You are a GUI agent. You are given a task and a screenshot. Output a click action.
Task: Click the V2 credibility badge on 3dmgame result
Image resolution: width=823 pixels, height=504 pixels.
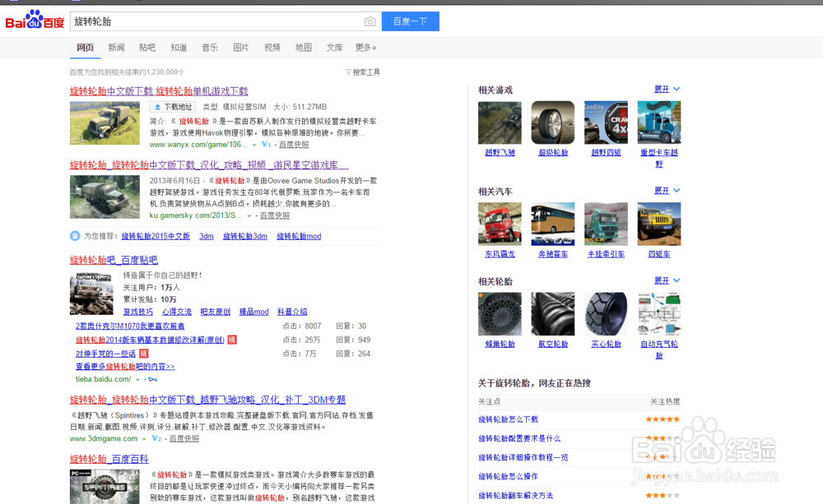156,438
